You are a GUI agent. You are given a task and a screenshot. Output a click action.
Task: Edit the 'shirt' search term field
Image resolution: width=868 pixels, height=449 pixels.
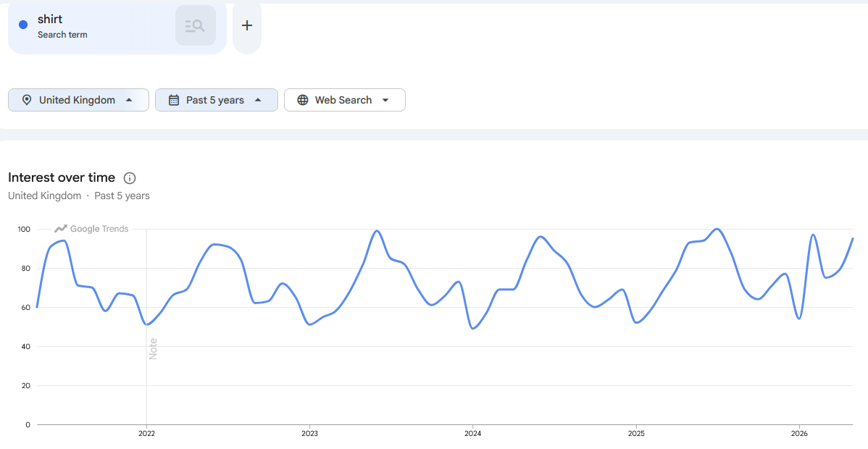[117, 27]
